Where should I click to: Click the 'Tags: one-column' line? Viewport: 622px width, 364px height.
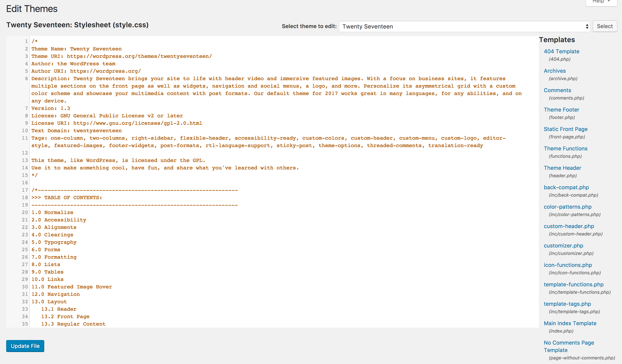(268, 142)
